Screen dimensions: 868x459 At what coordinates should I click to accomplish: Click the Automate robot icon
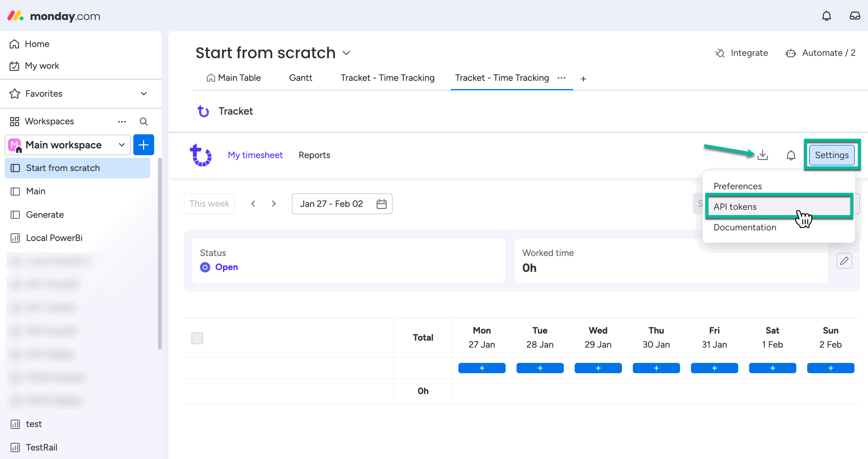coord(791,53)
